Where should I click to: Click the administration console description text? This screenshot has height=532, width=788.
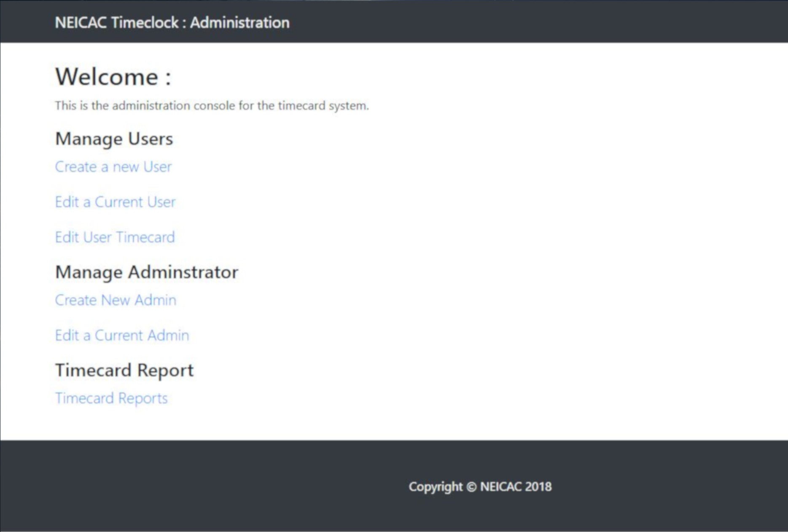coord(212,106)
